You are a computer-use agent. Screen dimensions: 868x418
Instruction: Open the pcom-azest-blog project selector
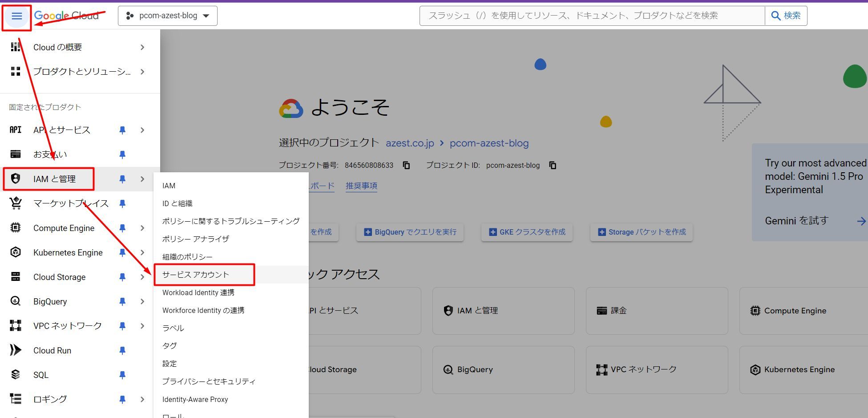coord(168,16)
